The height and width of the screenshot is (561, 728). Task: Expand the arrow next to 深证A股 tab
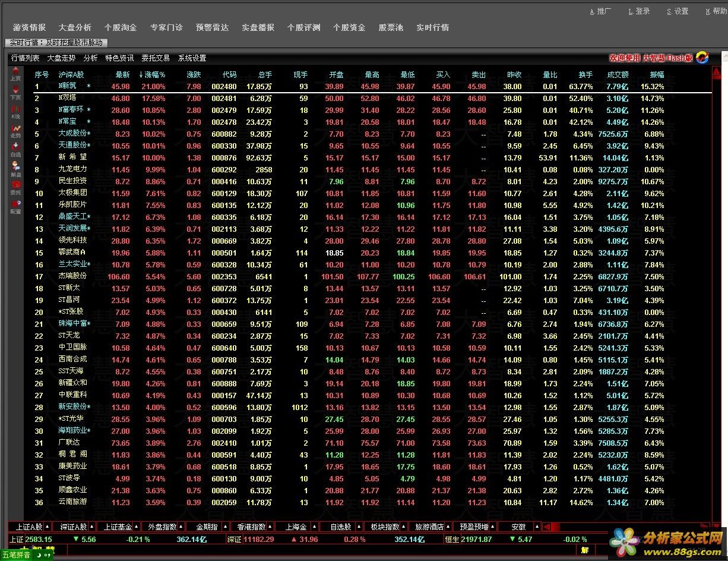92,527
